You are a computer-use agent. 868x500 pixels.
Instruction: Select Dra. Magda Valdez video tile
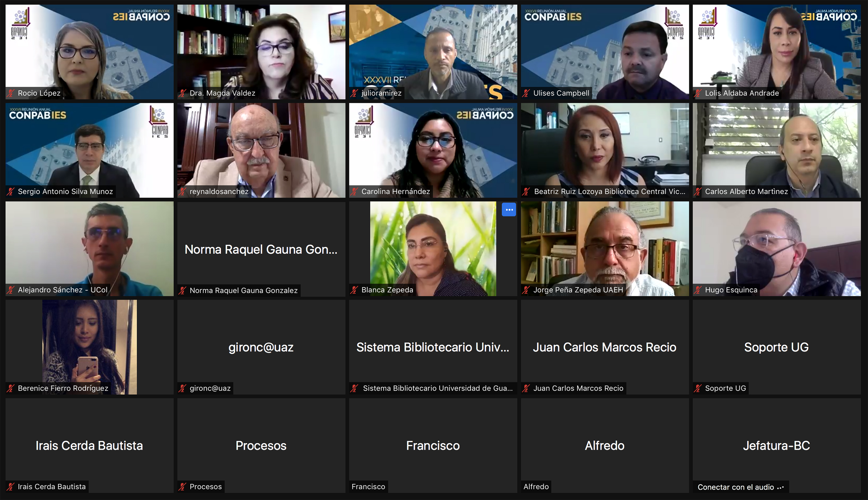tap(261, 52)
